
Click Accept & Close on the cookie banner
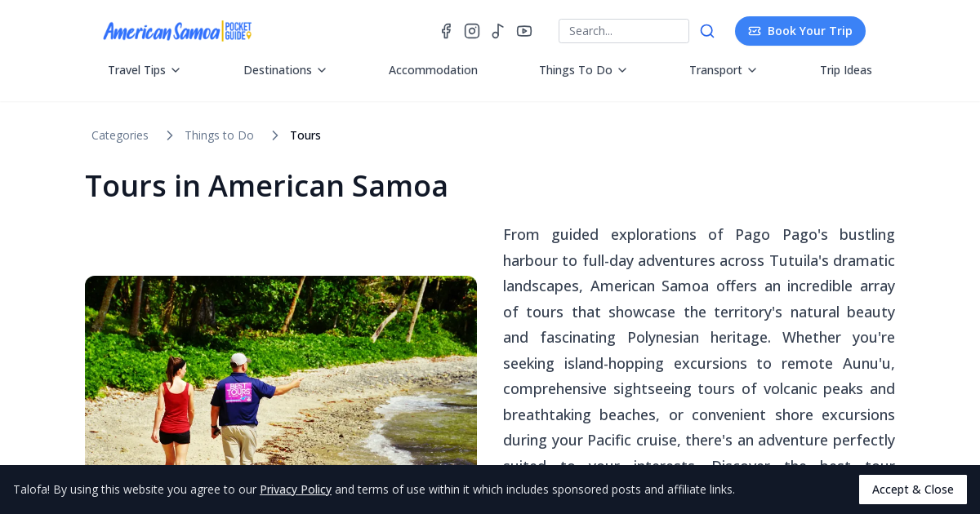click(x=913, y=490)
